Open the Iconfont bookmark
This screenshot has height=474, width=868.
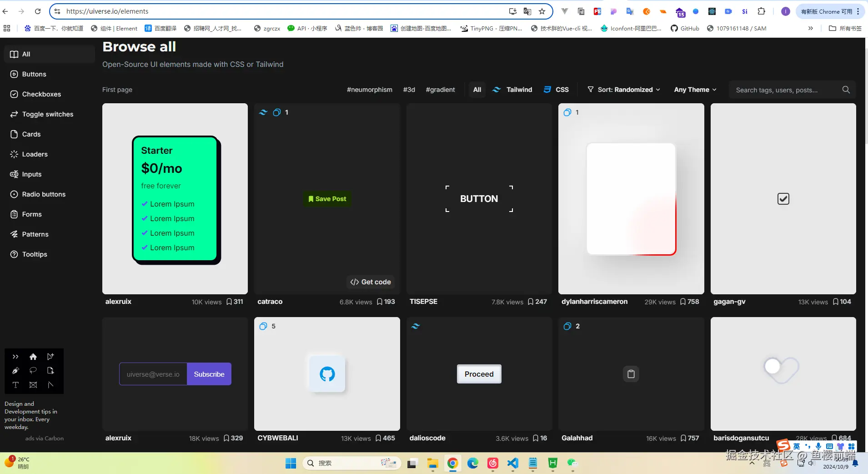[x=631, y=28]
